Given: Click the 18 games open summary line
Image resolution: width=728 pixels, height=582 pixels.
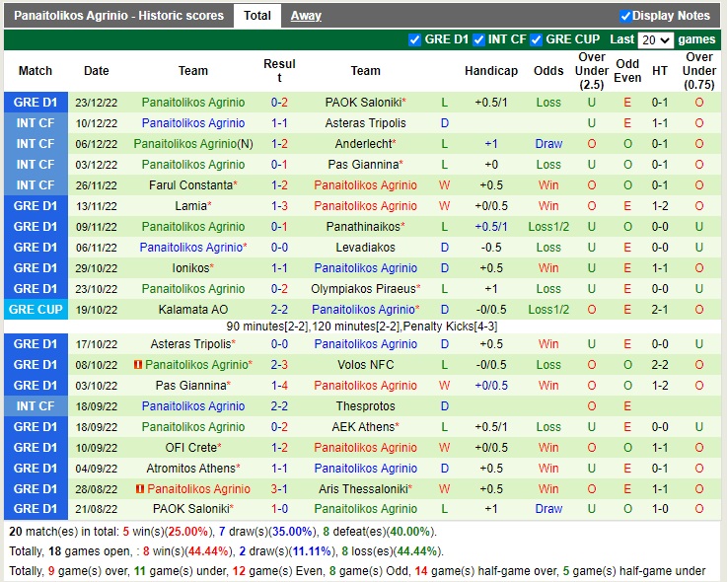Looking at the screenshot, I should pos(226,551).
